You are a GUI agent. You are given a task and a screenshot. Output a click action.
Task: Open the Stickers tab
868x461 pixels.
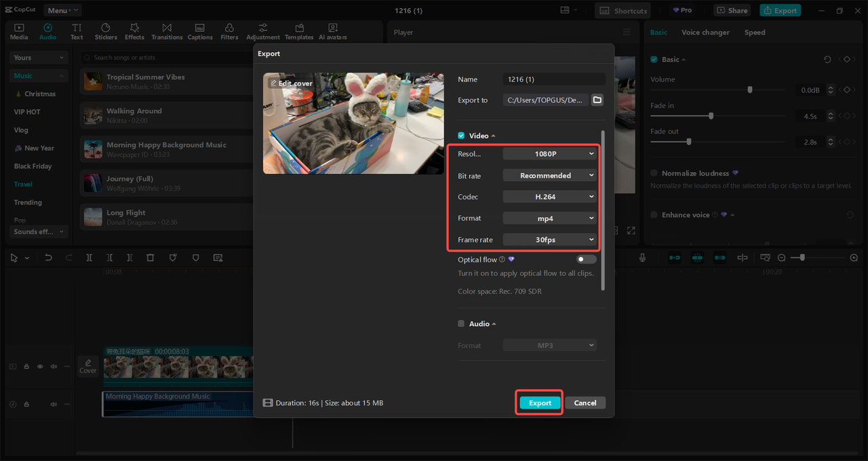[106, 31]
